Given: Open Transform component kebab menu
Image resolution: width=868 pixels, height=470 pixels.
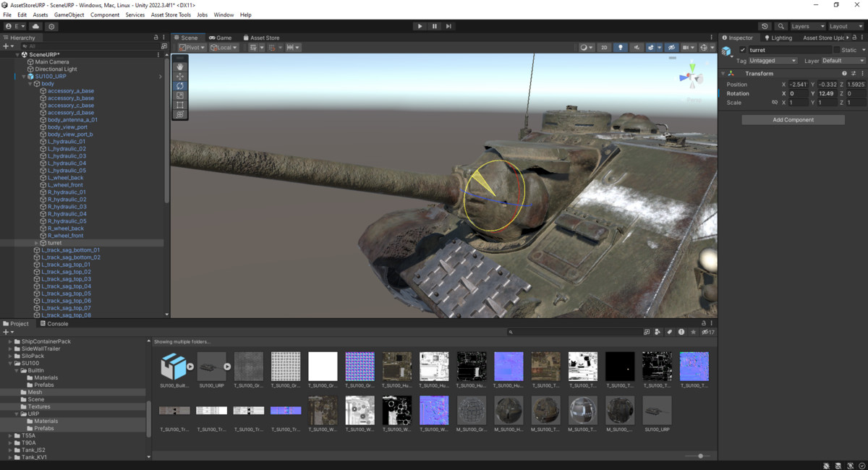Looking at the screenshot, I should tap(862, 73).
